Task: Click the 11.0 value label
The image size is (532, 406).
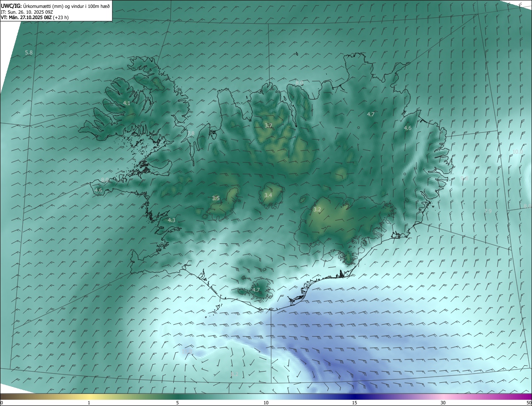Action: (x=188, y=352)
